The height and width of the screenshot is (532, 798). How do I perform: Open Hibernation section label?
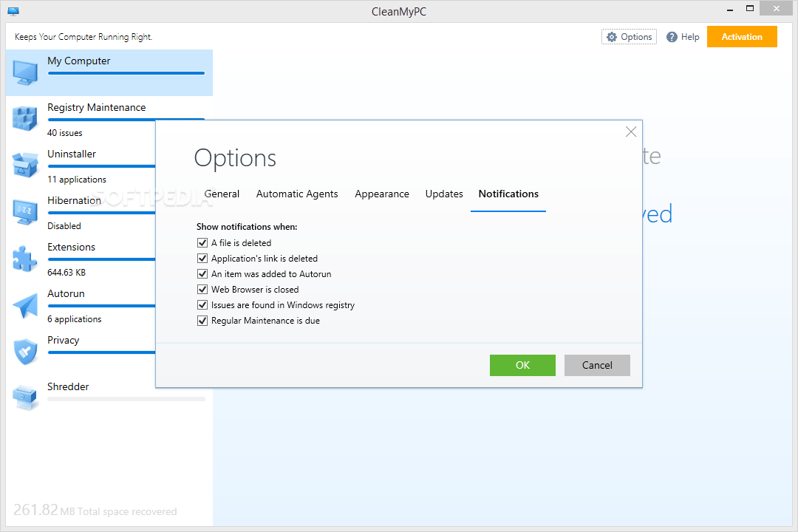[75, 200]
